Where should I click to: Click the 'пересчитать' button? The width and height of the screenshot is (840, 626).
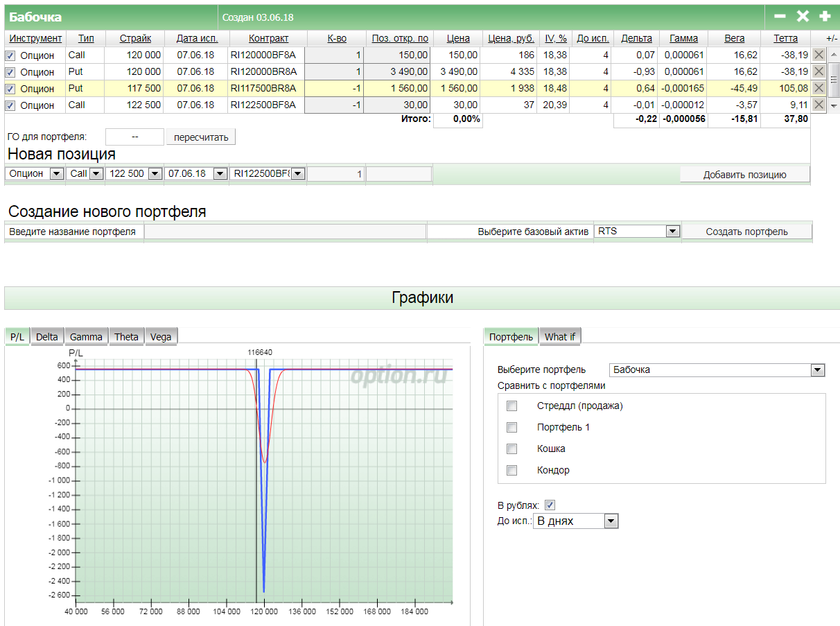[x=201, y=137]
